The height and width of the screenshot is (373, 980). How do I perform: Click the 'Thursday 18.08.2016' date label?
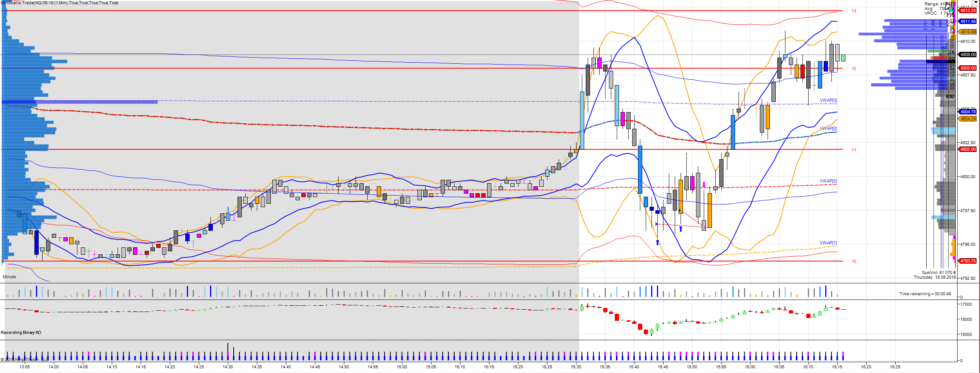935,277
